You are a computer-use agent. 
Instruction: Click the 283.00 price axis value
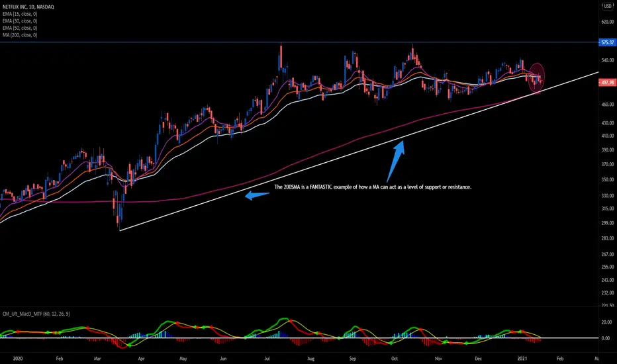(608, 238)
